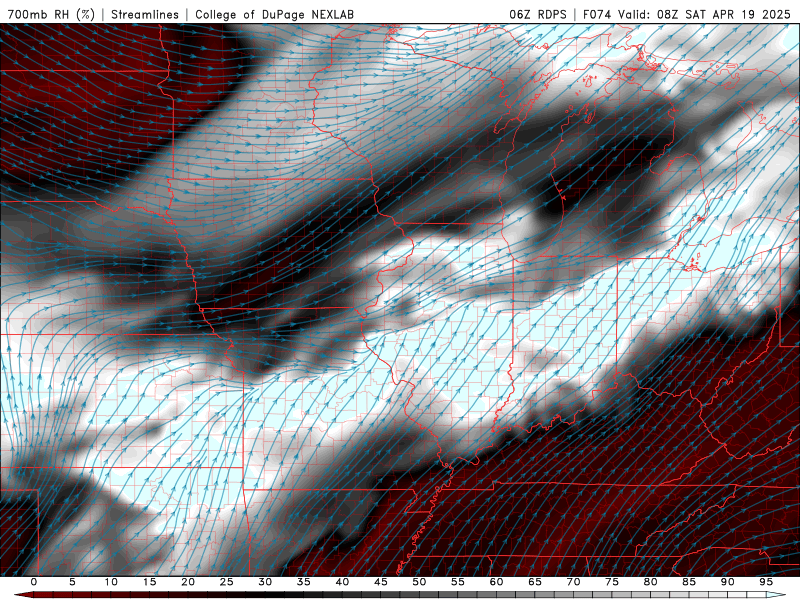Select the "10" label on RH scale

[111, 582]
